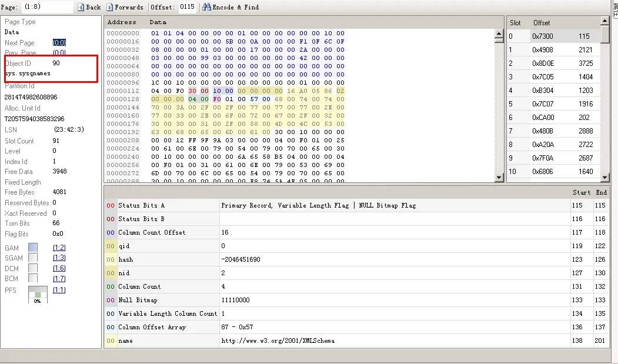
Task: Click the 00 marker beside Null Bitmap
Action: pos(110,300)
